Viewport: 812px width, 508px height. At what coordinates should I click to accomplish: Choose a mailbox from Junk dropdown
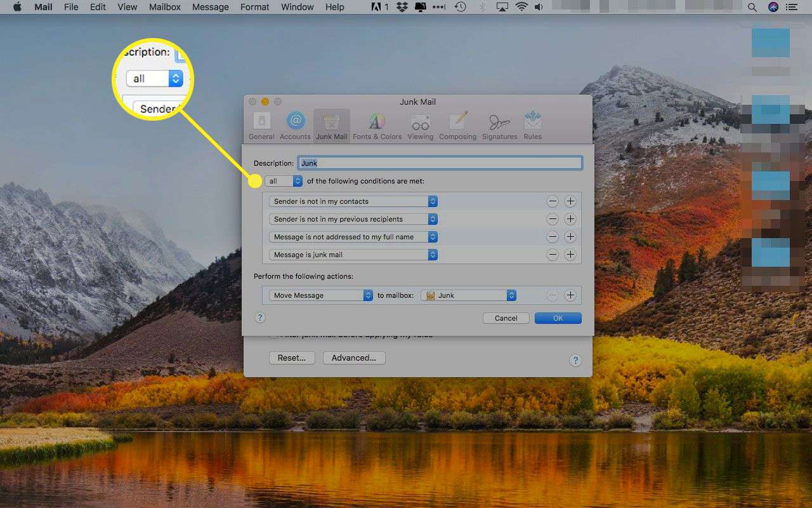[469, 295]
